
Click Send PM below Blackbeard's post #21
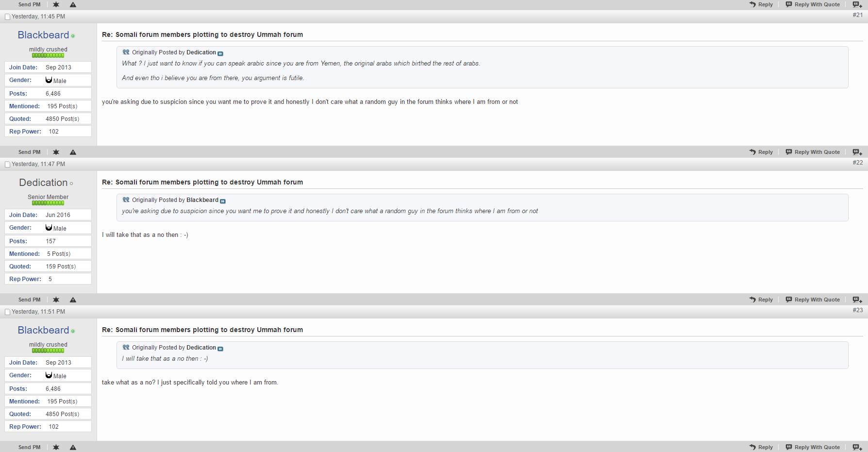click(x=29, y=152)
